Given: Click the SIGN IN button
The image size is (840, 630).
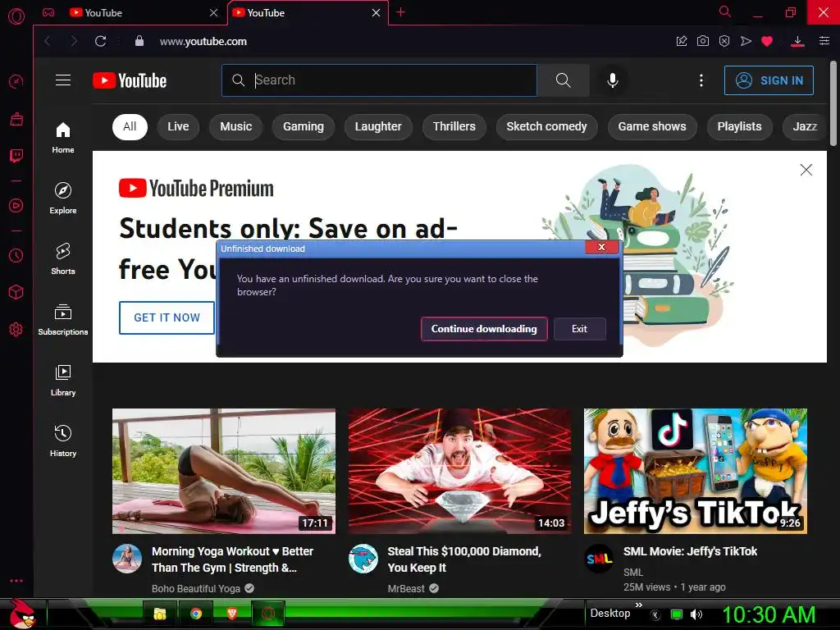Looking at the screenshot, I should [769, 80].
